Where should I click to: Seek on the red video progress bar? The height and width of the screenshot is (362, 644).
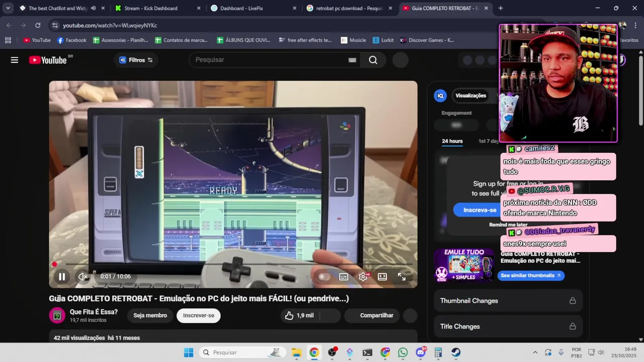233,264
